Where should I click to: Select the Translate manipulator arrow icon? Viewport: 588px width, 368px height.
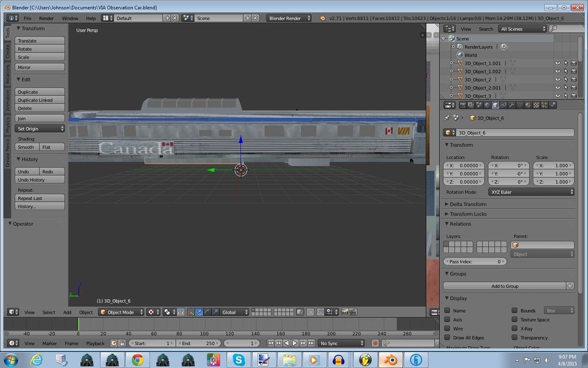pyautogui.click(x=199, y=312)
